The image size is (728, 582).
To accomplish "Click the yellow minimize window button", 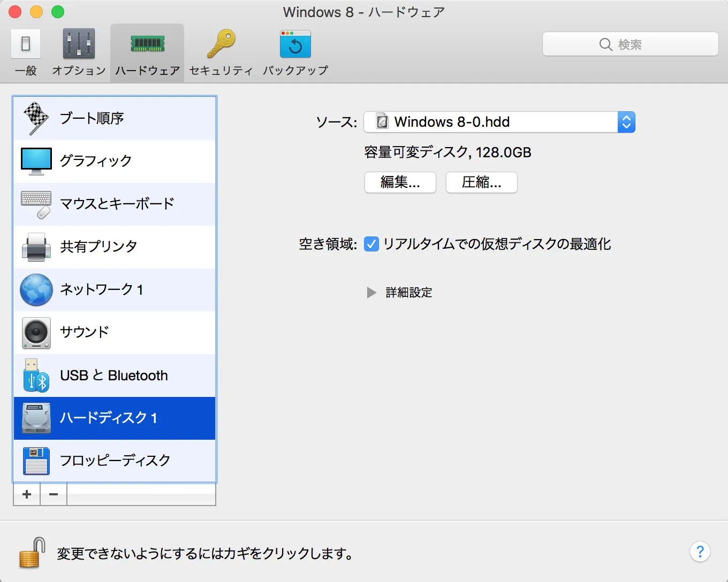I will [x=36, y=12].
